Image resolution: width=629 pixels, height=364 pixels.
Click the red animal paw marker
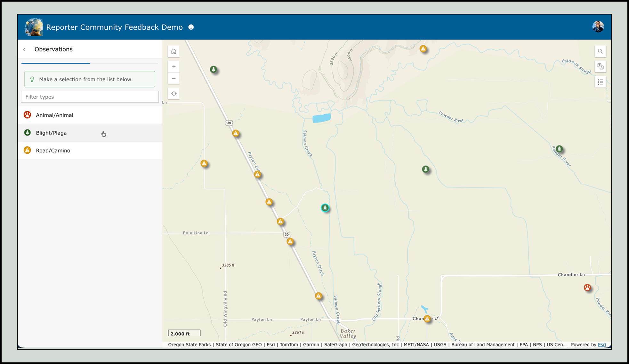[587, 287]
